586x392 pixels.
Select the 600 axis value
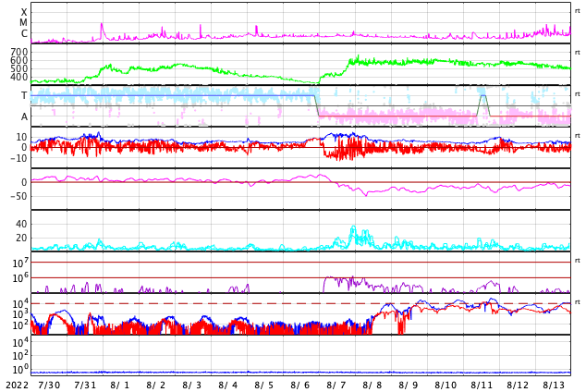click(19, 60)
